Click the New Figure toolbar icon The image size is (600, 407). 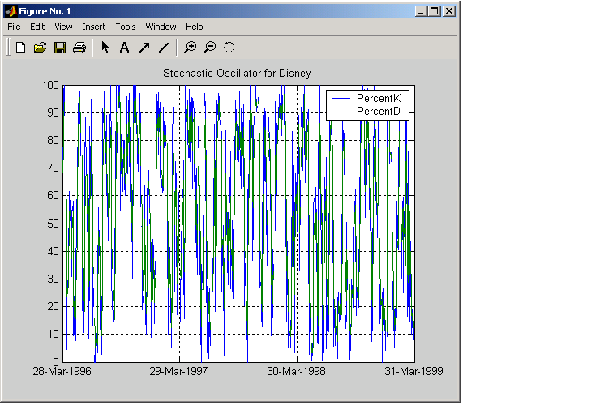20,48
